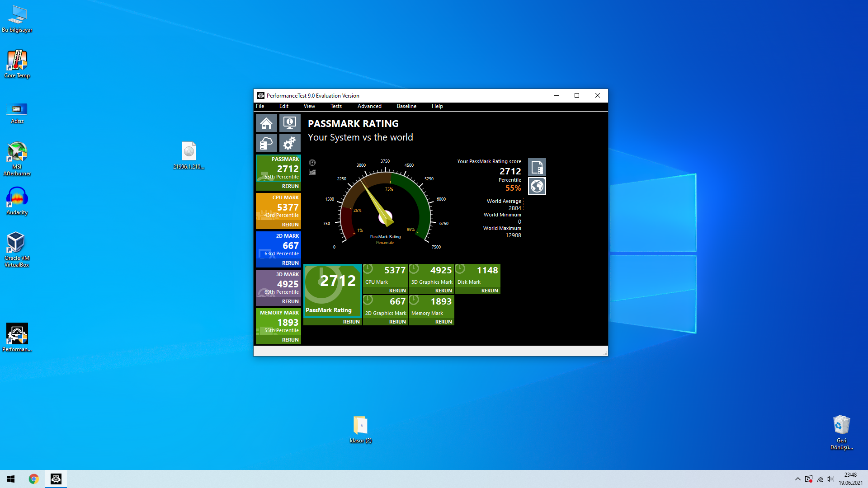
Task: Click the 2D Graphics Mark 667 tile
Action: pos(386,306)
